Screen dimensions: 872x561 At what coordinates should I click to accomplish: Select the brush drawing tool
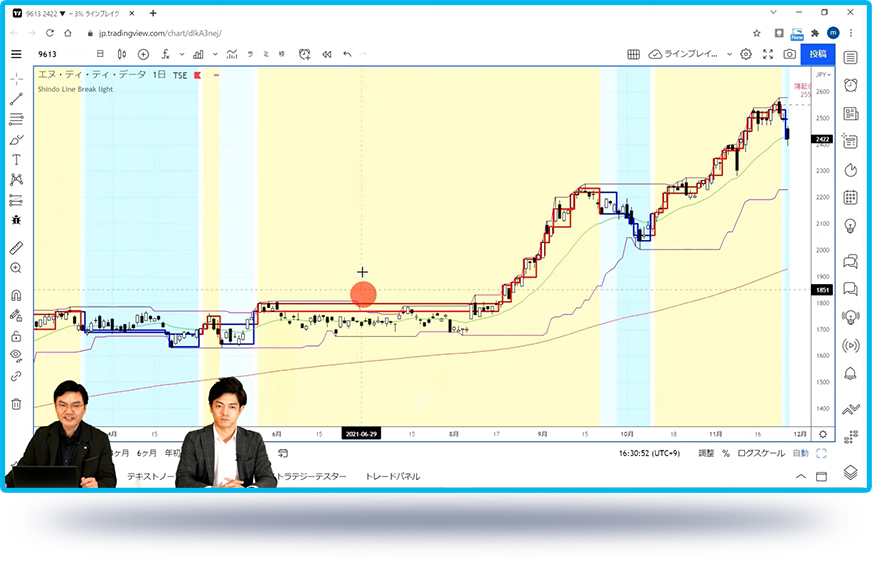click(16, 139)
